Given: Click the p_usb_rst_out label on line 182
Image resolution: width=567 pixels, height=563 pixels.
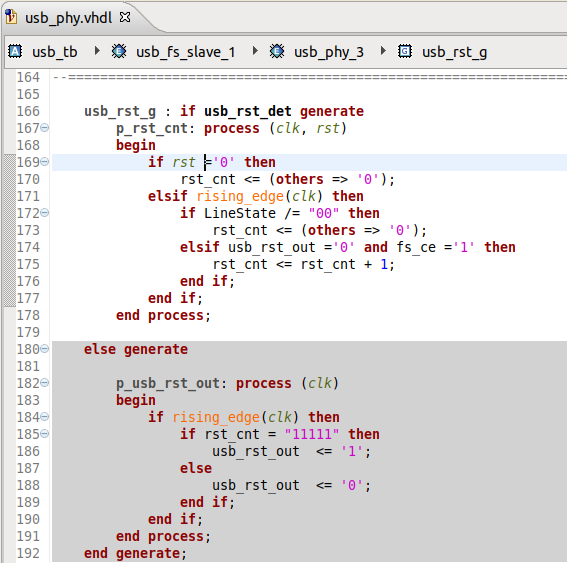Looking at the screenshot, I should pyautogui.click(x=168, y=384).
